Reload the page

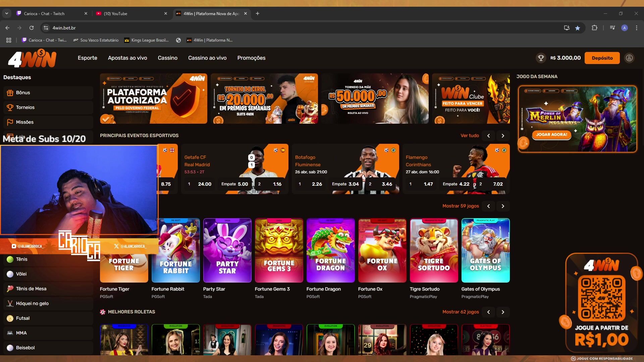tap(32, 28)
